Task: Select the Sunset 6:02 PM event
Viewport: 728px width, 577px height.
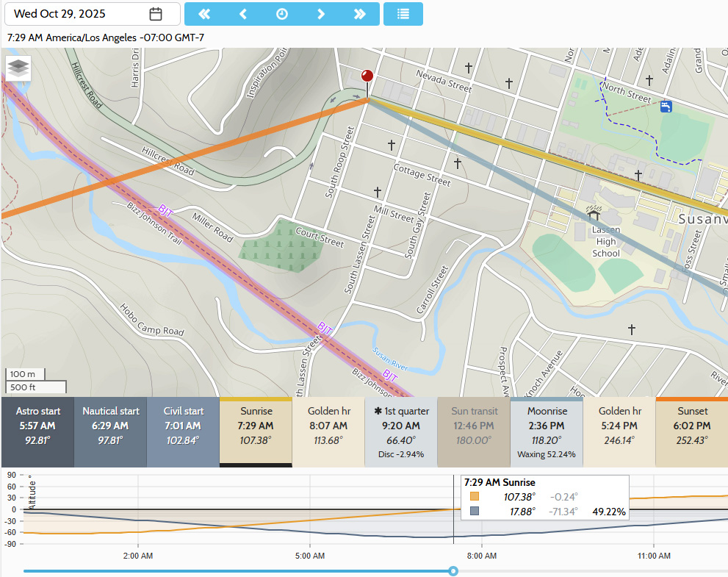Action: (x=691, y=432)
